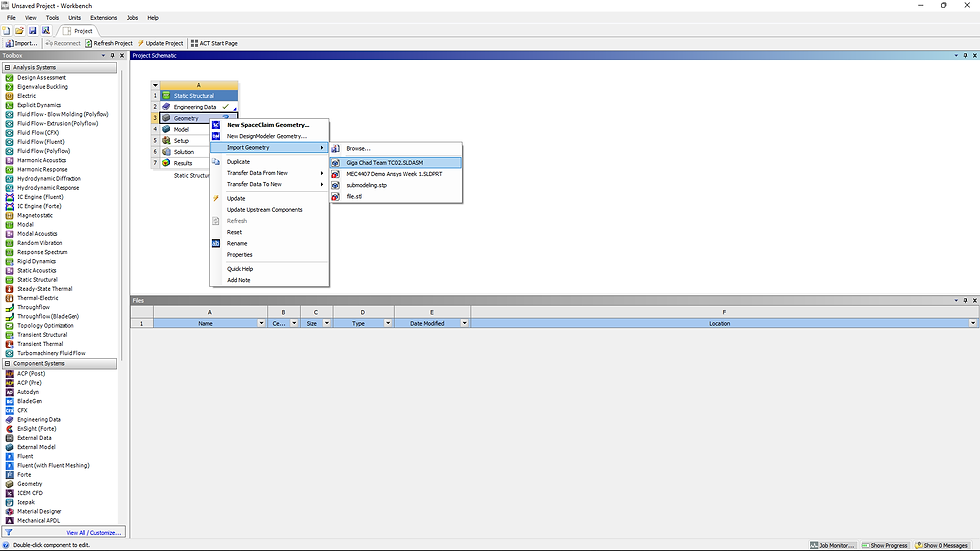Open the Extensions menu
Screen dimensions: 980x551
pyautogui.click(x=104, y=17)
